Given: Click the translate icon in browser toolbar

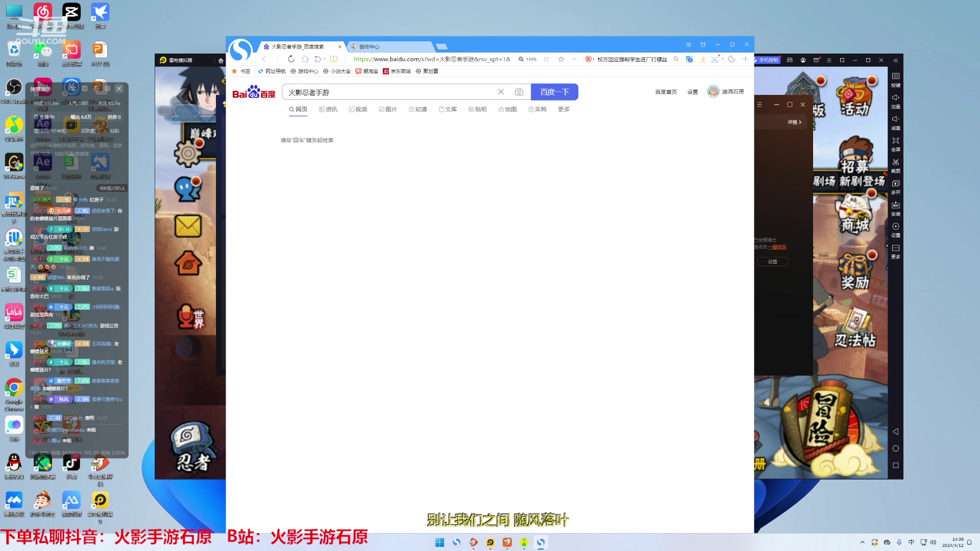Looking at the screenshot, I should (x=689, y=59).
